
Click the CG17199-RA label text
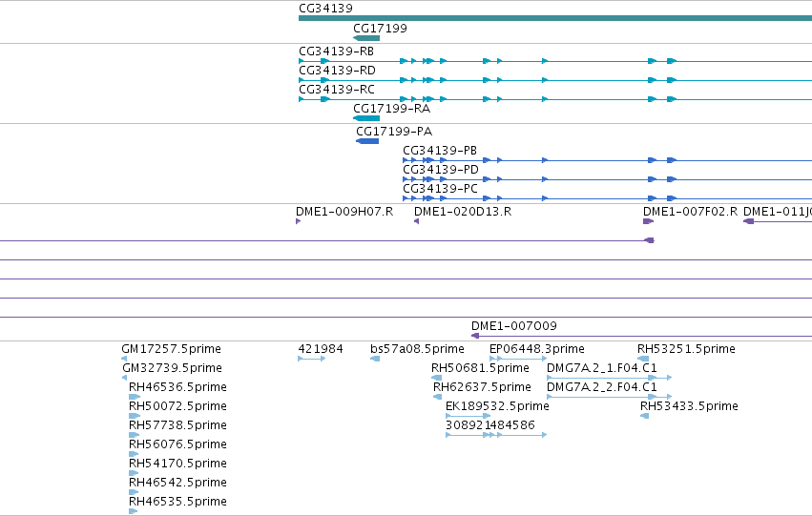391,109
